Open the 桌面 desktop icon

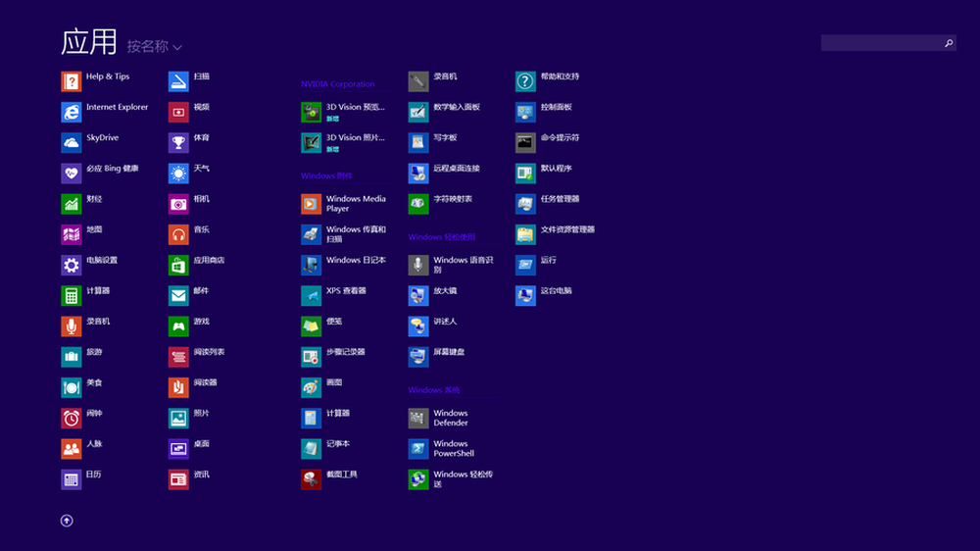(178, 449)
